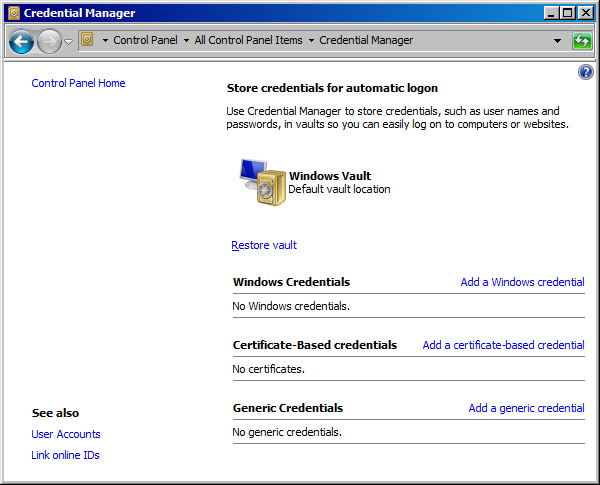Click the vault icon in the address bar
The image size is (600, 485).
88,41
